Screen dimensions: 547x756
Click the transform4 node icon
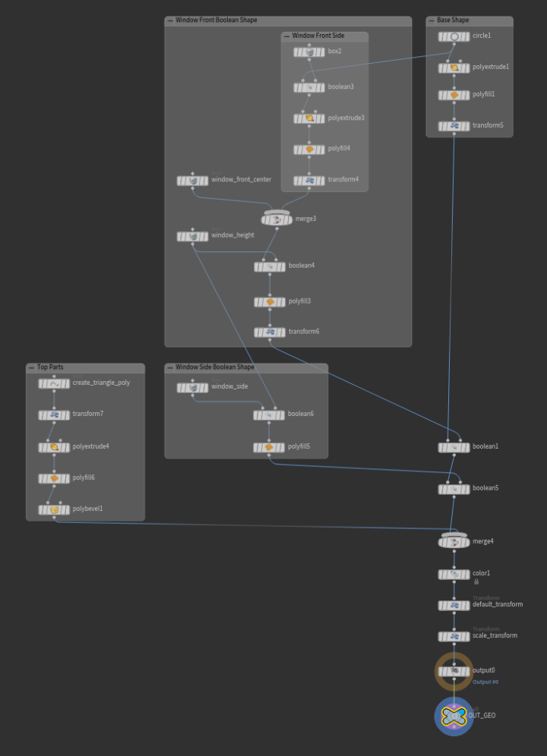309,181
